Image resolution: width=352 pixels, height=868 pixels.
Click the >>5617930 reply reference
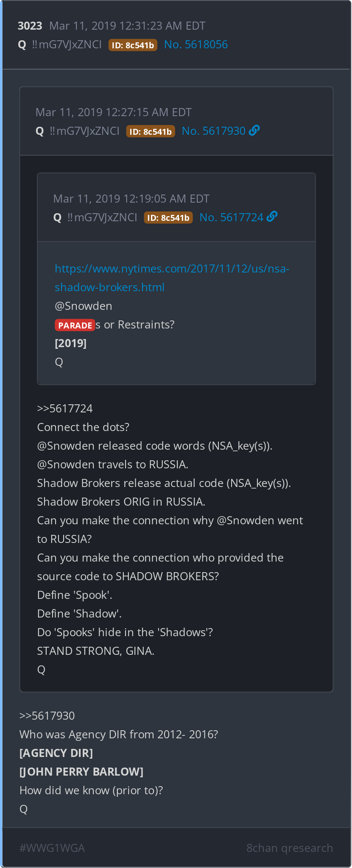point(47,716)
